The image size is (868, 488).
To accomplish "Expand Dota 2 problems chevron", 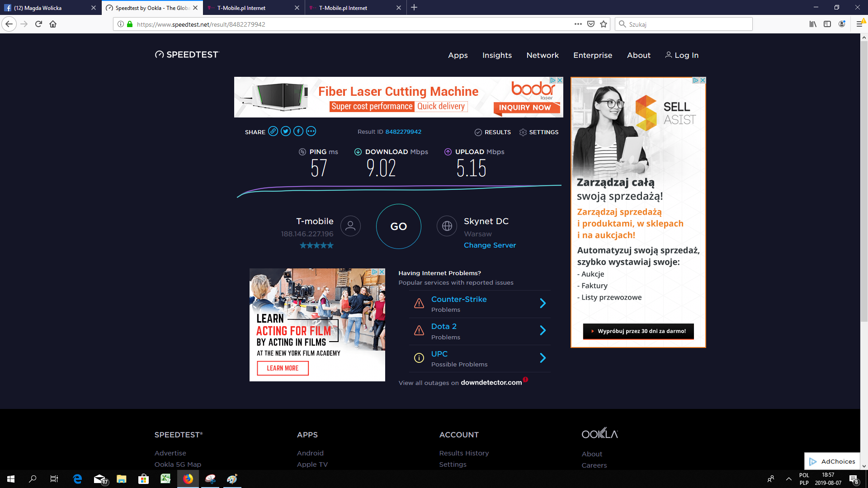I will (x=543, y=330).
